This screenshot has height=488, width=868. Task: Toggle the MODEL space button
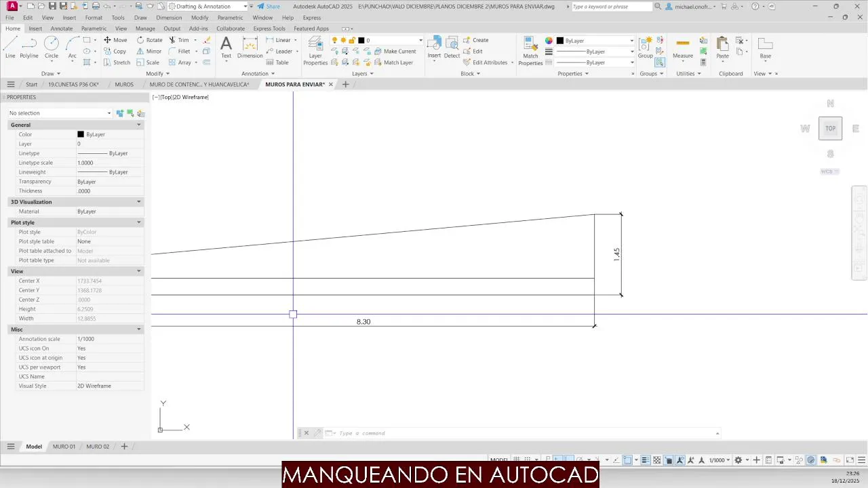(x=499, y=460)
